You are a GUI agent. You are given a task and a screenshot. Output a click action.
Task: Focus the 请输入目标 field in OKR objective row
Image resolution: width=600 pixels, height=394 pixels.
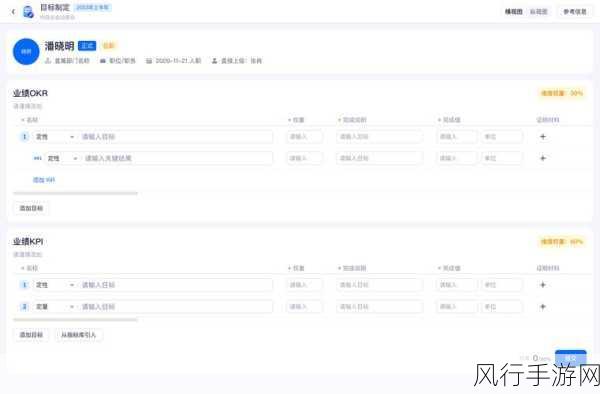[x=176, y=137]
